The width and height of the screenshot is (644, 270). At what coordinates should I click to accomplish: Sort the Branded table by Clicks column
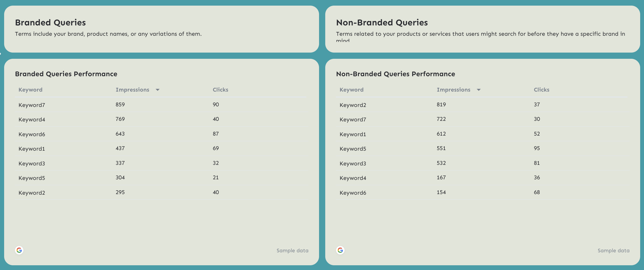220,90
